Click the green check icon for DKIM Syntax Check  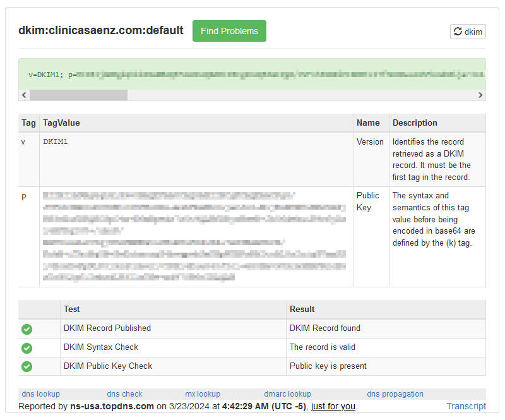27,348
